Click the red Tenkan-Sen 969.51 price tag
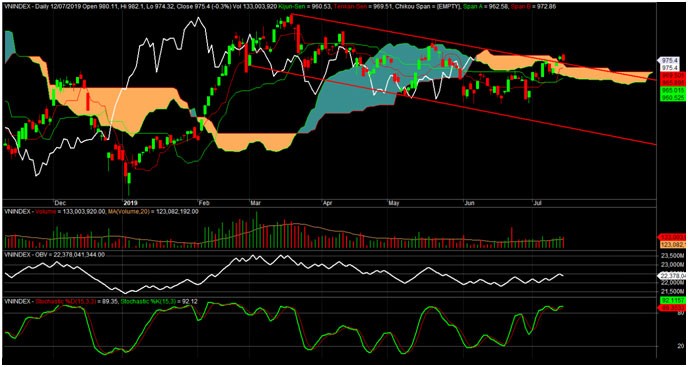This screenshot has height=367, width=688. [670, 75]
